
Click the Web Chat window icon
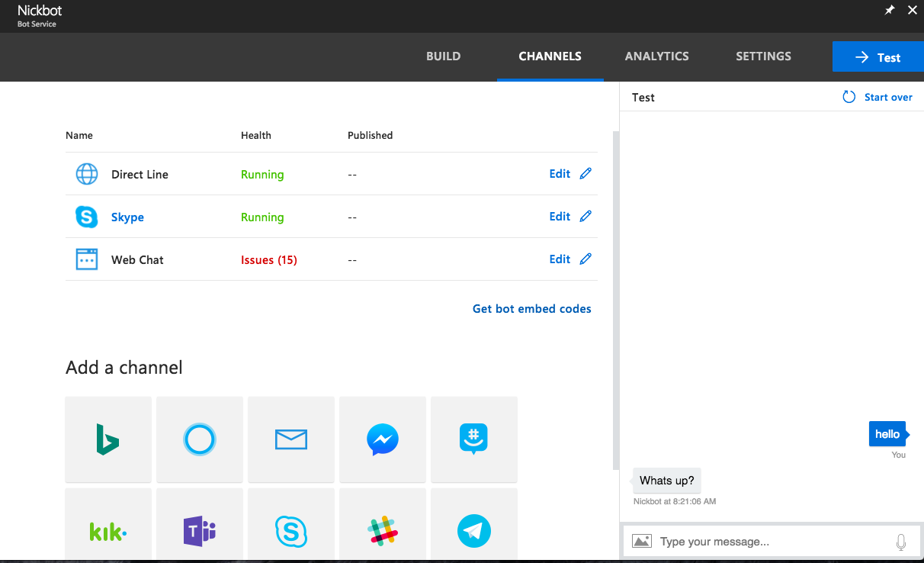click(x=87, y=259)
